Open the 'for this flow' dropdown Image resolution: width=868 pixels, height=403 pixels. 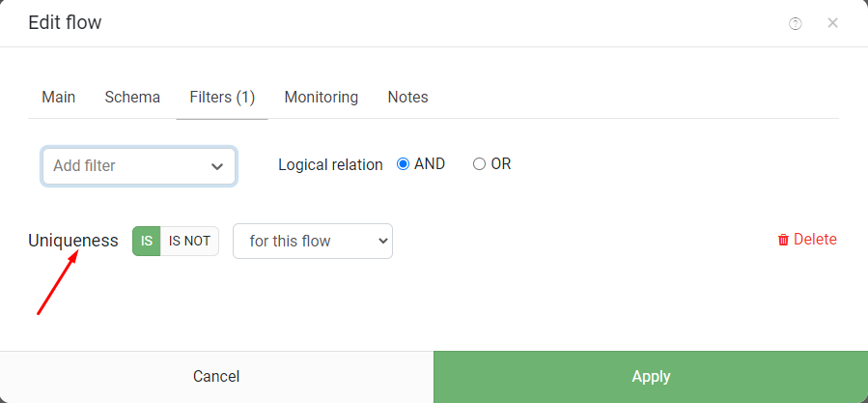[x=313, y=242]
